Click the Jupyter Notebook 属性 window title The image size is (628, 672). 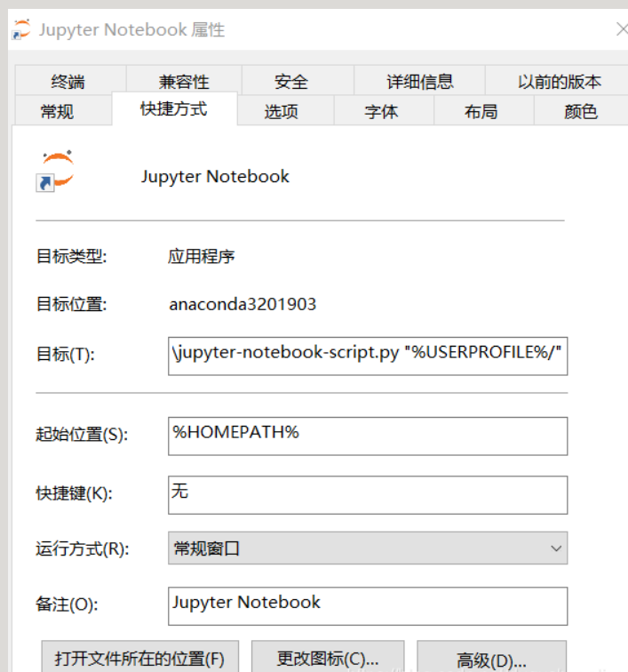tap(132, 30)
